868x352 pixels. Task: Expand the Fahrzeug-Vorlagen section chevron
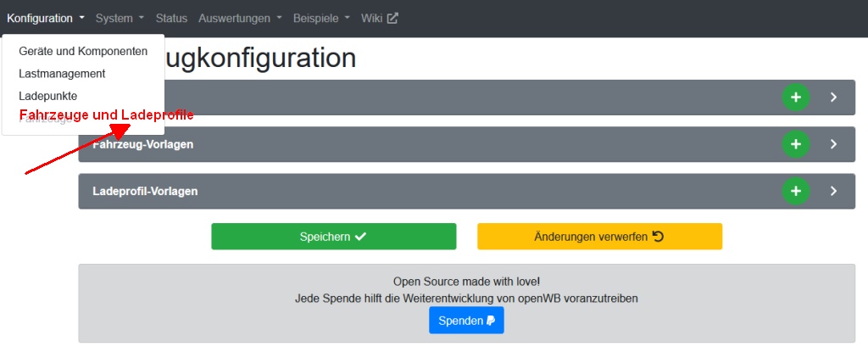click(x=833, y=144)
